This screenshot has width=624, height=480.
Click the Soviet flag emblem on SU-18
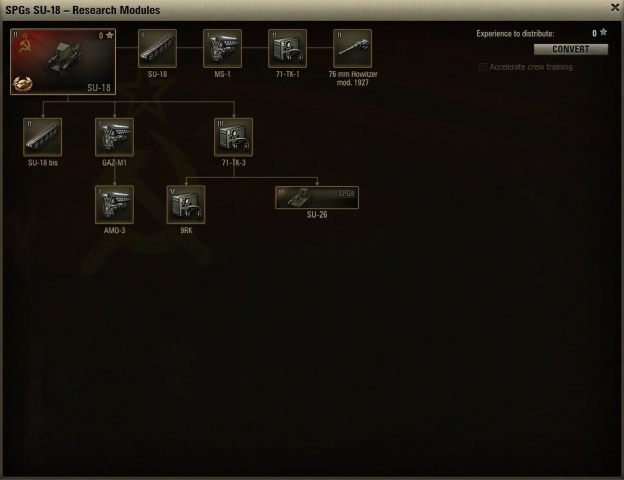pyautogui.click(x=25, y=45)
